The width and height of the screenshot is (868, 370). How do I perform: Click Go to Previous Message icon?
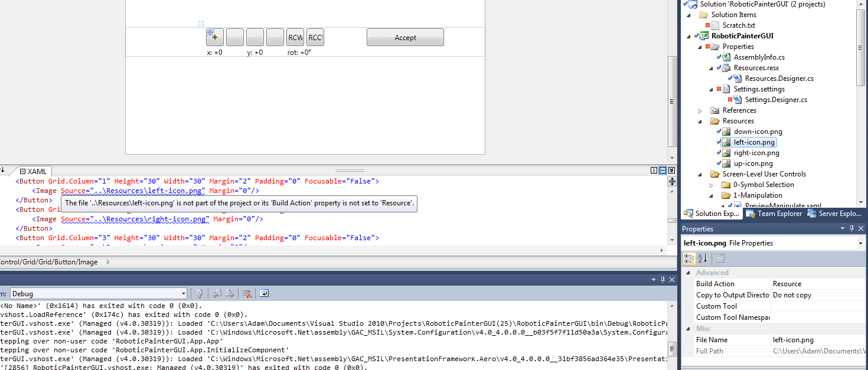pyautogui.click(x=217, y=293)
